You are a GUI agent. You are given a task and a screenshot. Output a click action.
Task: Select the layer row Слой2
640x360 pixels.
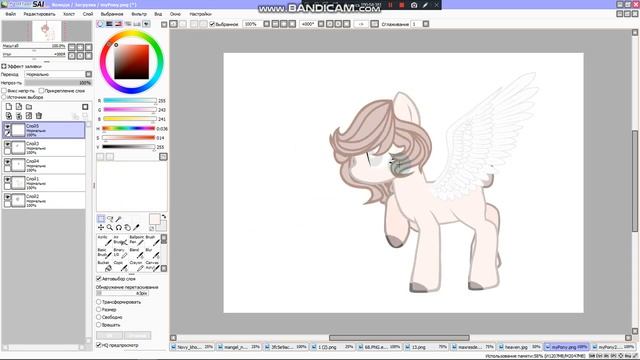[44, 201]
